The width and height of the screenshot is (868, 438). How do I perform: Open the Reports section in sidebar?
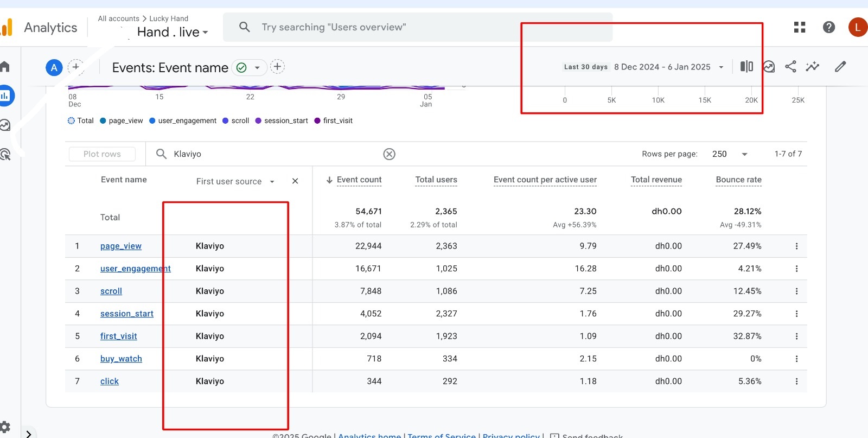tap(5, 96)
